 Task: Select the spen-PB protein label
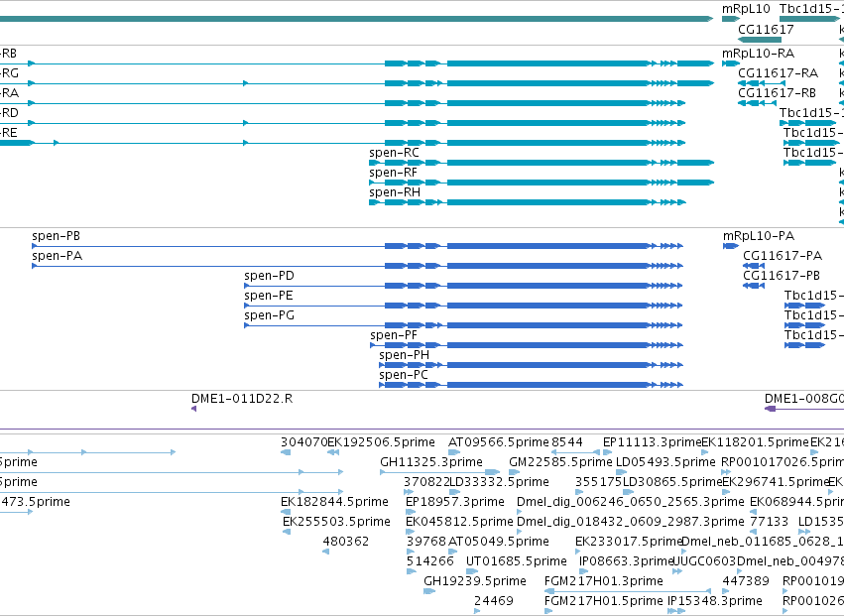click(56, 236)
